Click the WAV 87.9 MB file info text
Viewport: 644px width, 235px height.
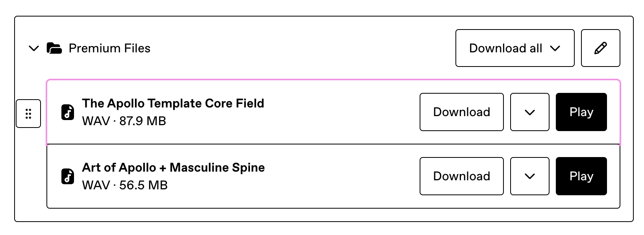pyautogui.click(x=124, y=121)
